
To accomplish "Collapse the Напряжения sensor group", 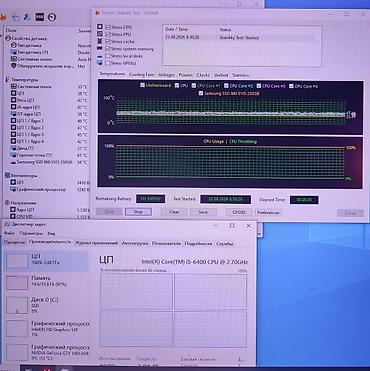I will (x=24, y=203).
